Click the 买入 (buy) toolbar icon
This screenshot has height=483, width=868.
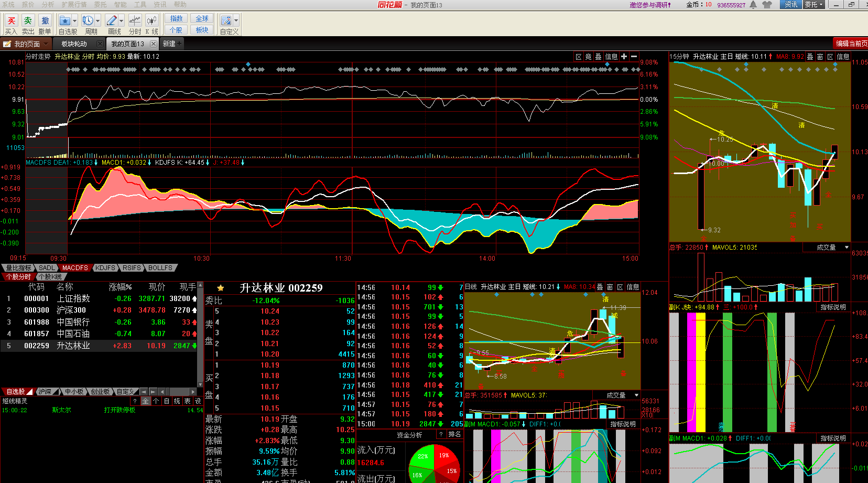[x=11, y=20]
